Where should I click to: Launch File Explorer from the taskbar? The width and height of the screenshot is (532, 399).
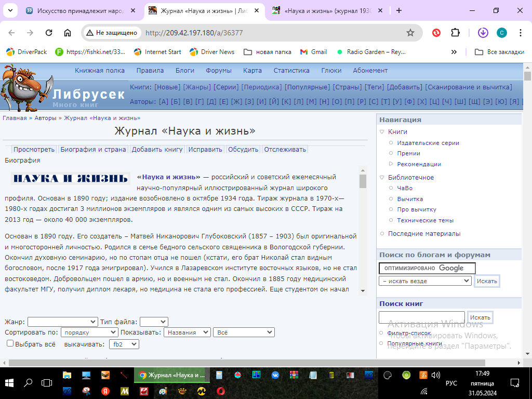[67, 375]
